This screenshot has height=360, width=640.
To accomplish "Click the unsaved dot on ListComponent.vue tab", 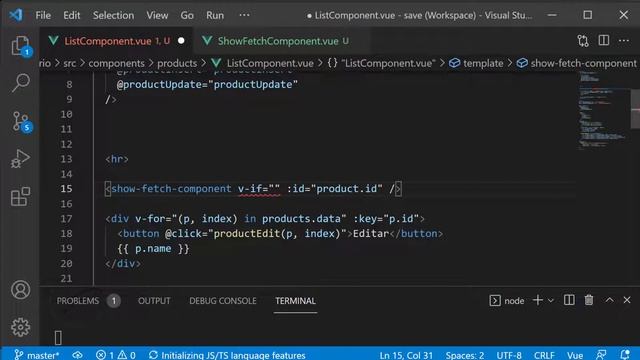I will click(x=181, y=41).
